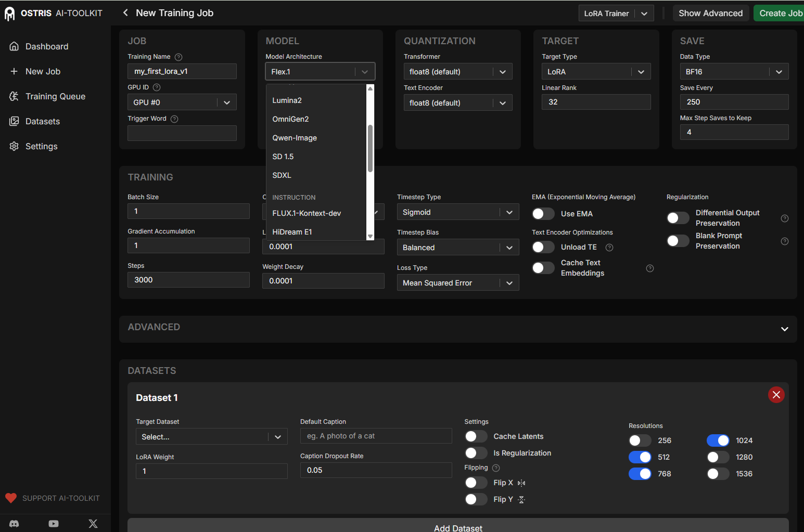This screenshot has width=804, height=532.
Task: Click the Unload TE help icon
Action: [609, 248]
